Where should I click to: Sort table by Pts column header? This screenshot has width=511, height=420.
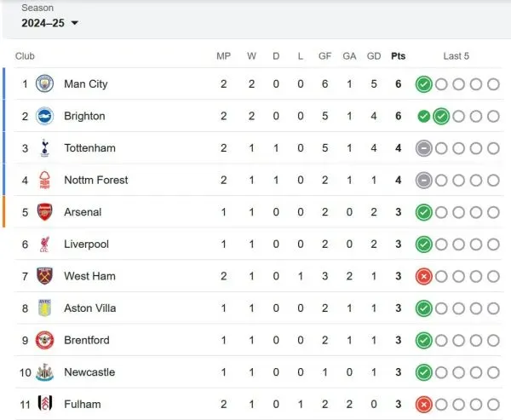coord(399,56)
